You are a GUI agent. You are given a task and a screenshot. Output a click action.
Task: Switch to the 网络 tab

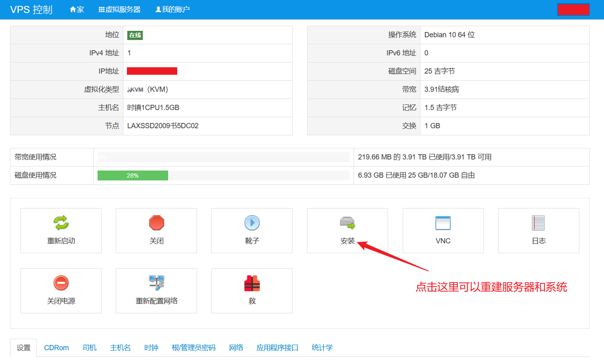[x=236, y=348]
